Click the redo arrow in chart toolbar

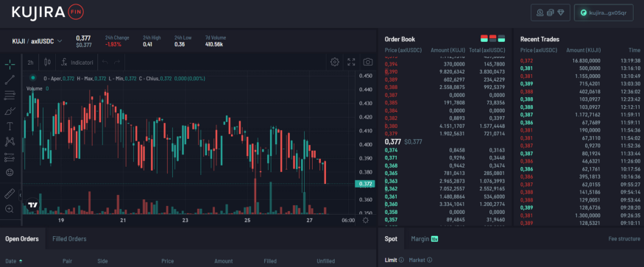[x=117, y=62]
